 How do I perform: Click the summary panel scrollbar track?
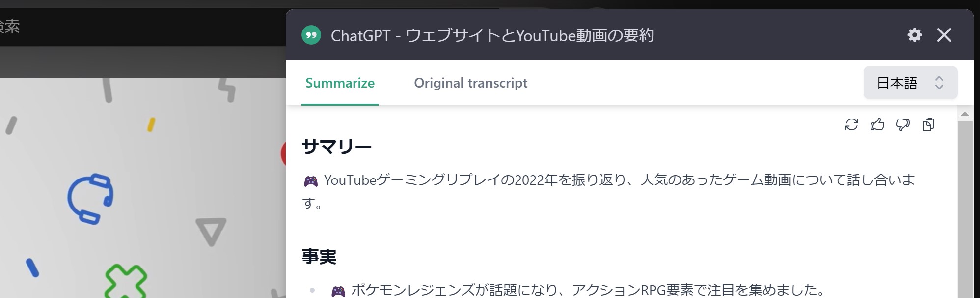pos(965,209)
